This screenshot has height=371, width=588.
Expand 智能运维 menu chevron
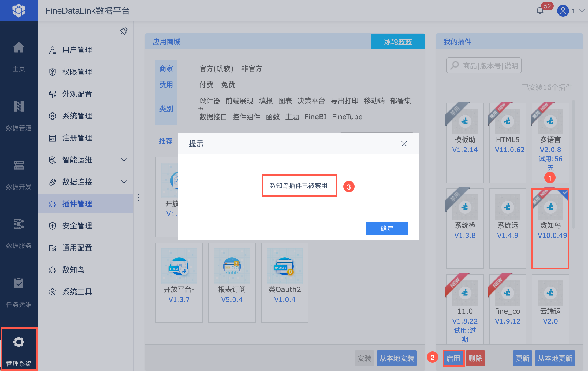pos(124,160)
